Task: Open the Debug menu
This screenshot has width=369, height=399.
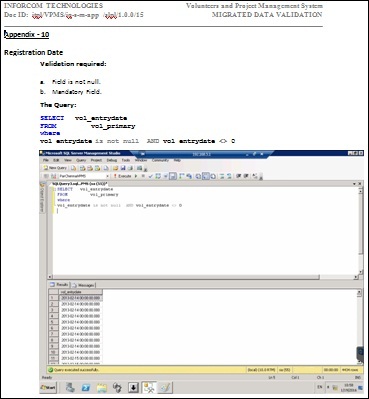Action: pos(111,160)
